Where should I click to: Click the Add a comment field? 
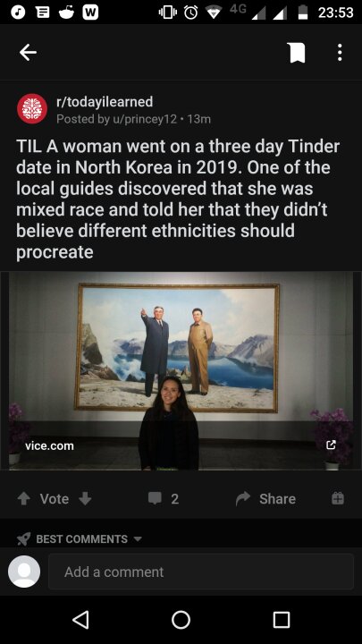[201, 572]
